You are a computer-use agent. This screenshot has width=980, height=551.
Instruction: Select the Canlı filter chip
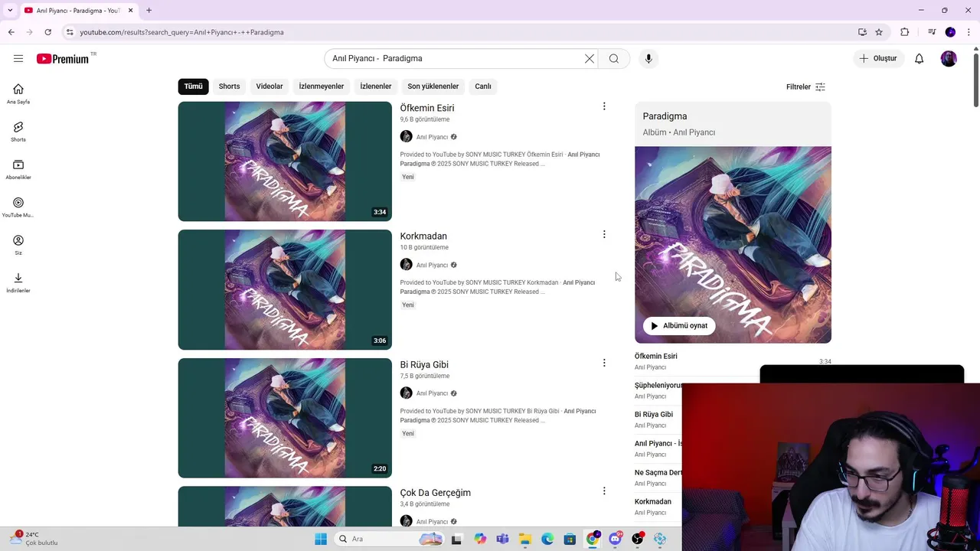click(x=483, y=86)
